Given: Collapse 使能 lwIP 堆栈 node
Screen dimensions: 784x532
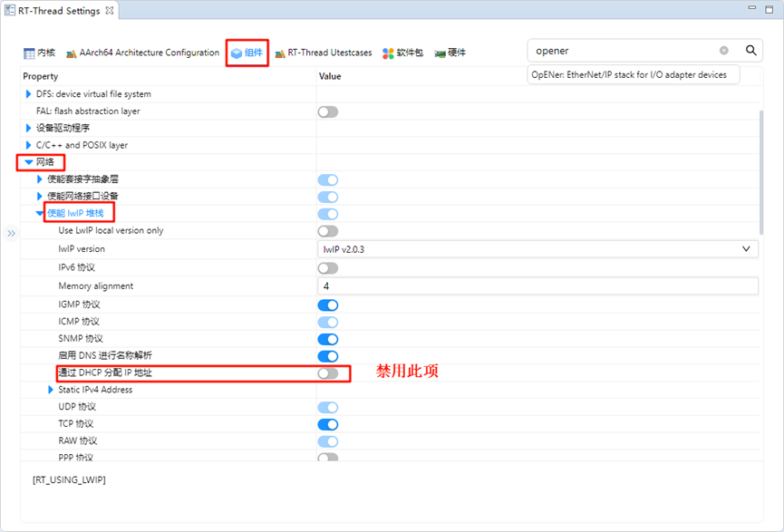Looking at the screenshot, I should [40, 214].
